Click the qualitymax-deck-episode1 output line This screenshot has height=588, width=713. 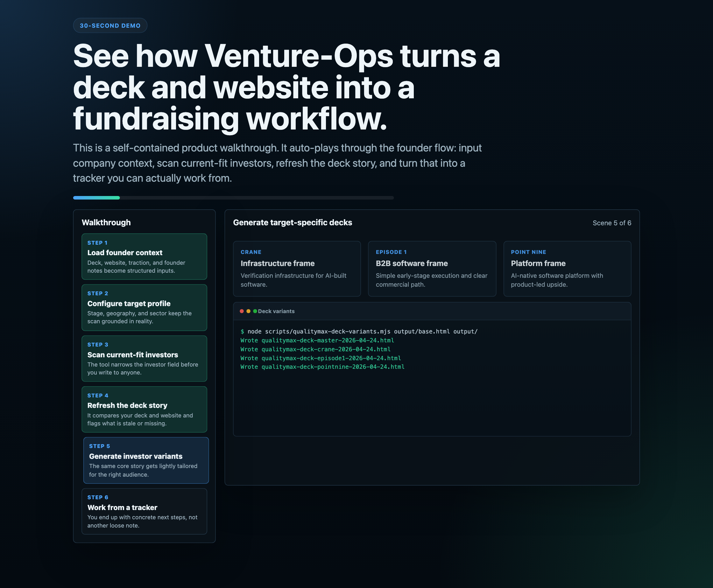[x=321, y=358]
